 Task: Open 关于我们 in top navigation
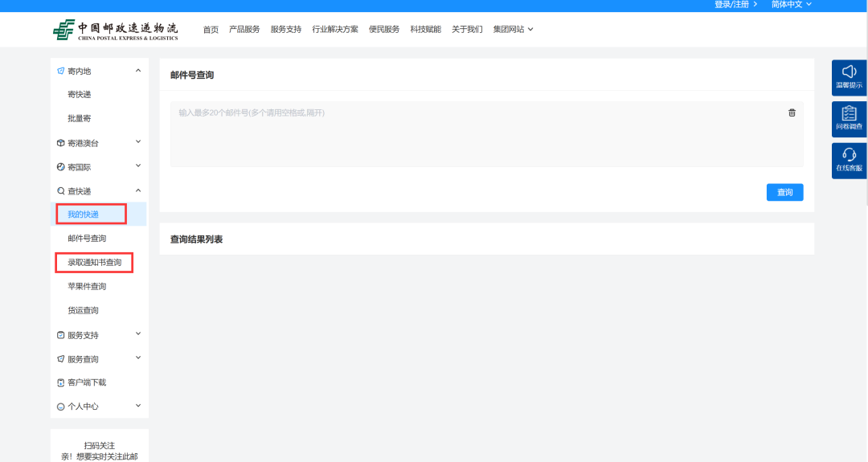coord(467,29)
